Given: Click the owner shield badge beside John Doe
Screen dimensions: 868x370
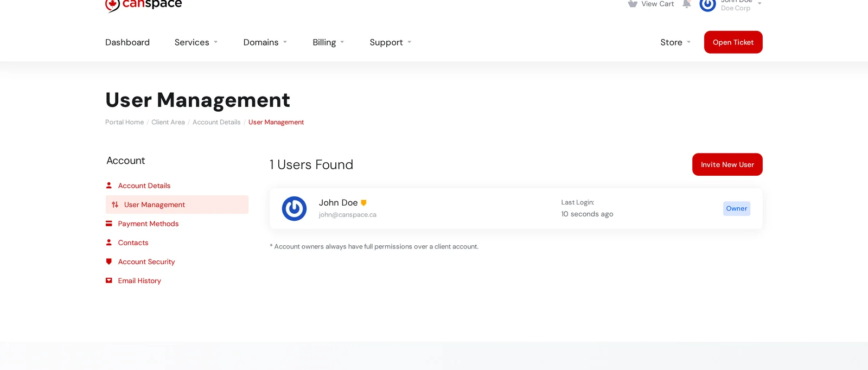Looking at the screenshot, I should coord(363,203).
